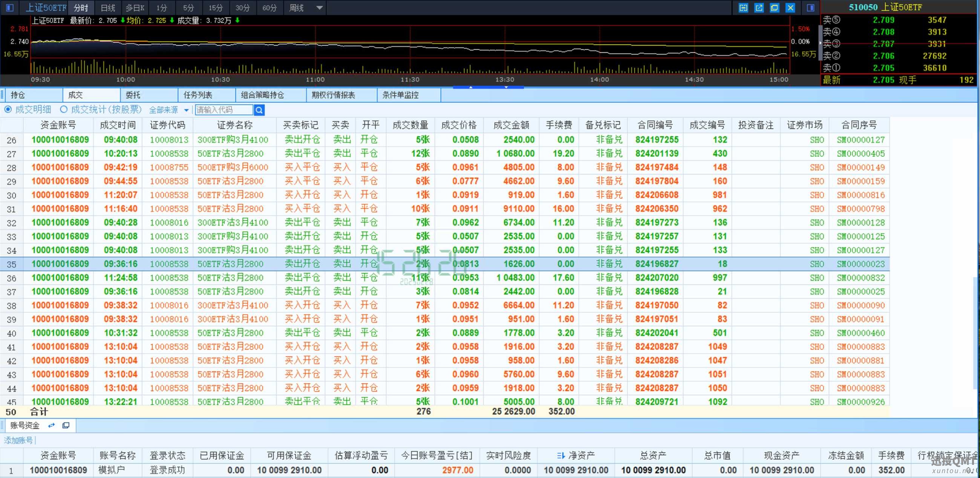Click the 合同序号 column header
980x478 pixels.
(x=859, y=125)
